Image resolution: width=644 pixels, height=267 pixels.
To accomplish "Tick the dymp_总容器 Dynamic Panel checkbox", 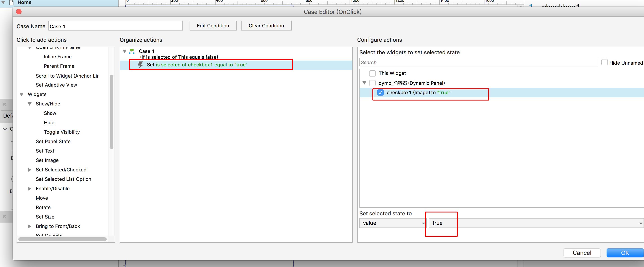I will point(372,83).
